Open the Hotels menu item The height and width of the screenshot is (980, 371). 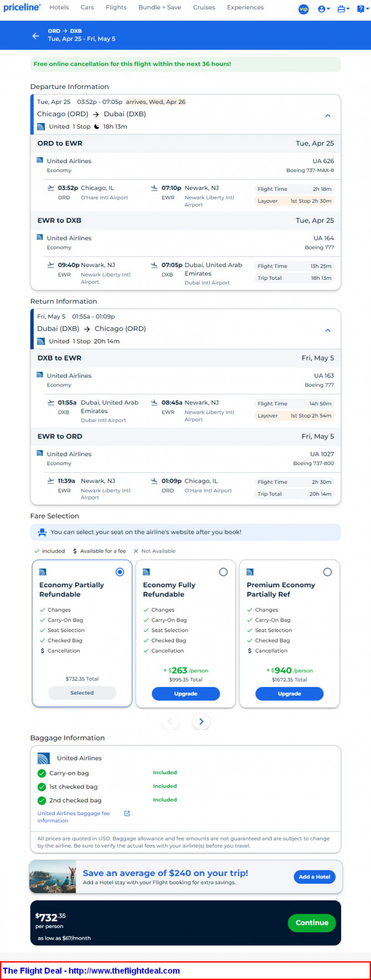[59, 8]
